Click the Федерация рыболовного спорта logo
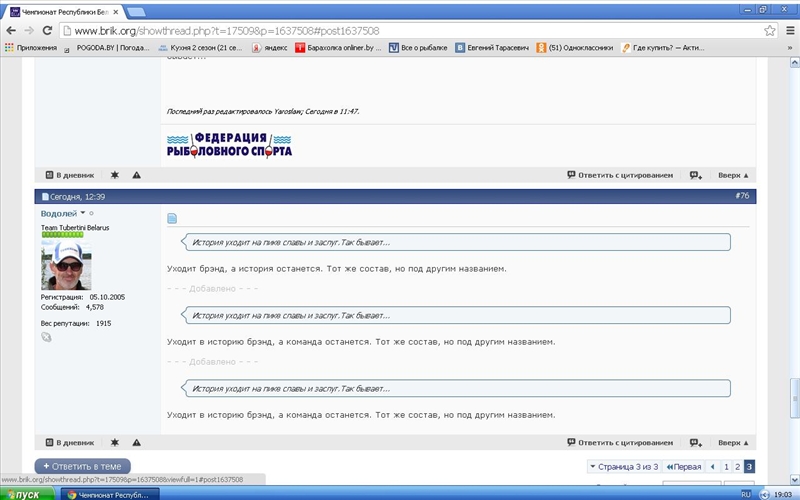 (229, 145)
